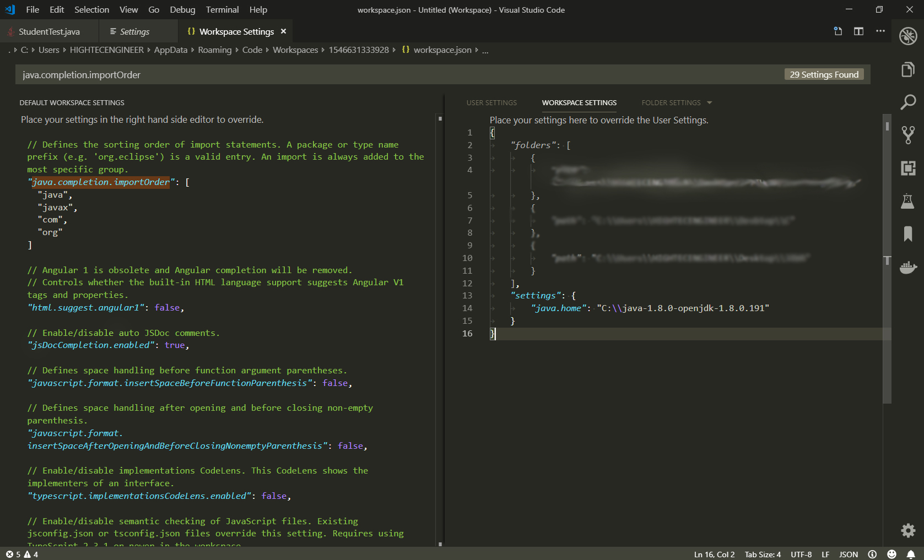The image size is (924, 560).
Task: Open the Folder Settings dropdown
Action: coord(677,102)
